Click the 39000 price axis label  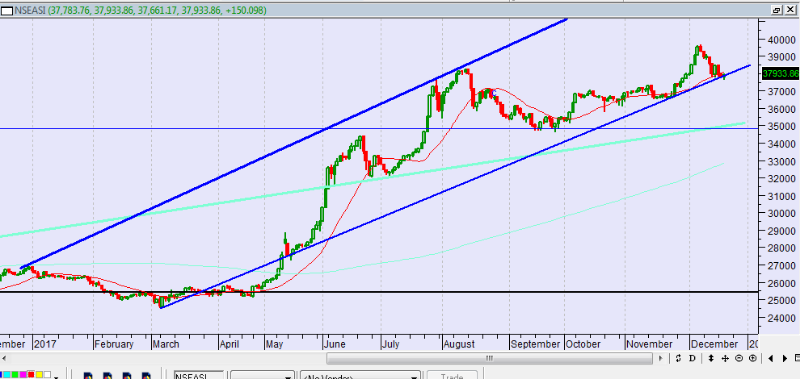pyautogui.click(x=783, y=57)
